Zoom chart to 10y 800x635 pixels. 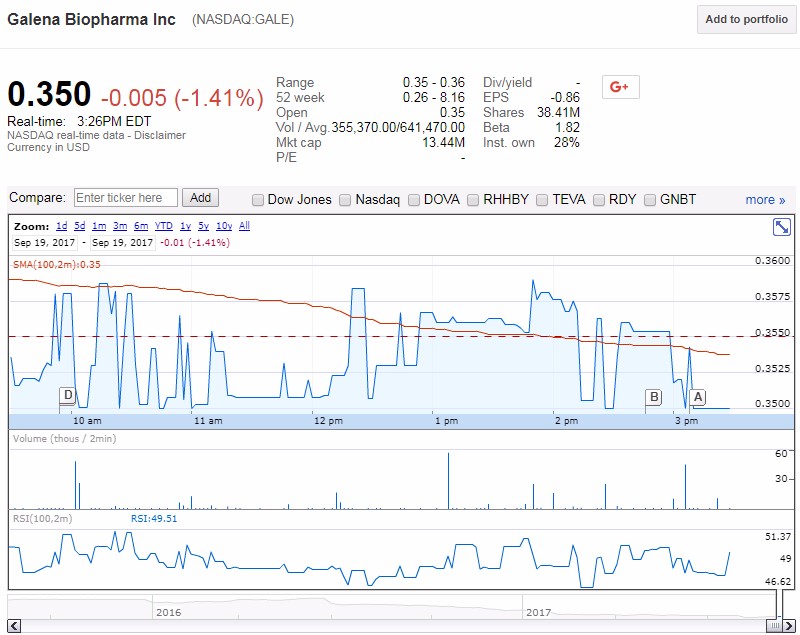coord(224,226)
